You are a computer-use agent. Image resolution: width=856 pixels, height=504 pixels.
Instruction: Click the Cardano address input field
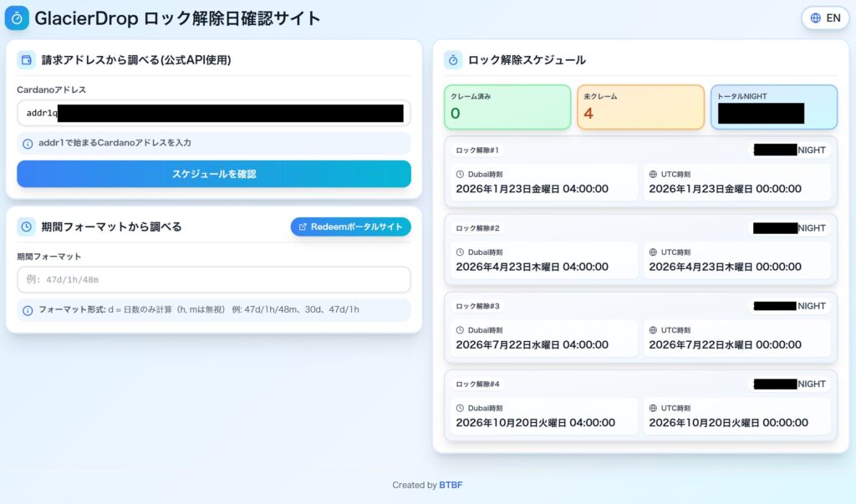tap(213, 113)
